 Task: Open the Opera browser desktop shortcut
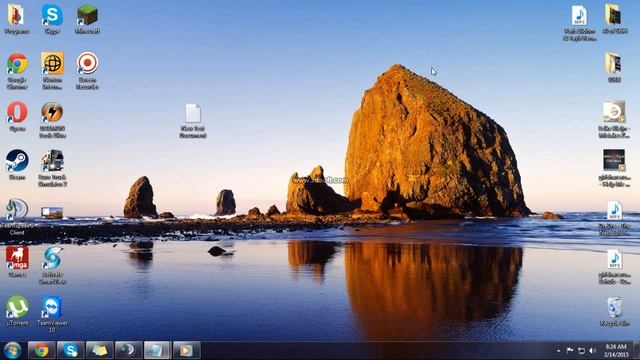(17, 116)
